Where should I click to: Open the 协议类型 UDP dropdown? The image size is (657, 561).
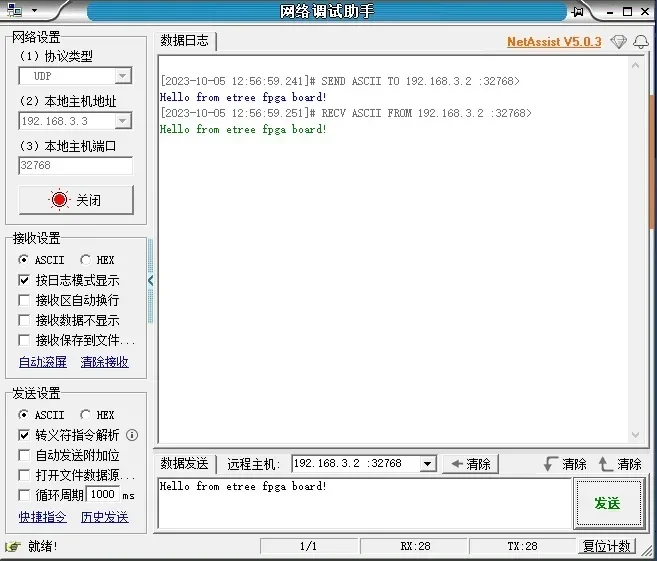coord(122,76)
